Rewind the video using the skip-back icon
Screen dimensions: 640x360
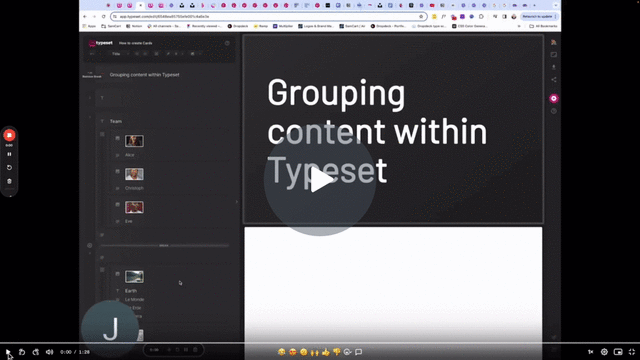pos(22,352)
